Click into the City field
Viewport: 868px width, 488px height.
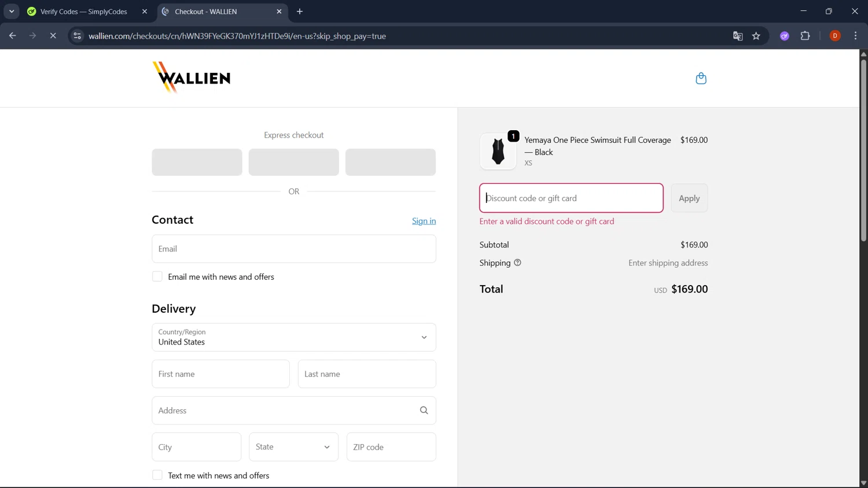(x=197, y=447)
